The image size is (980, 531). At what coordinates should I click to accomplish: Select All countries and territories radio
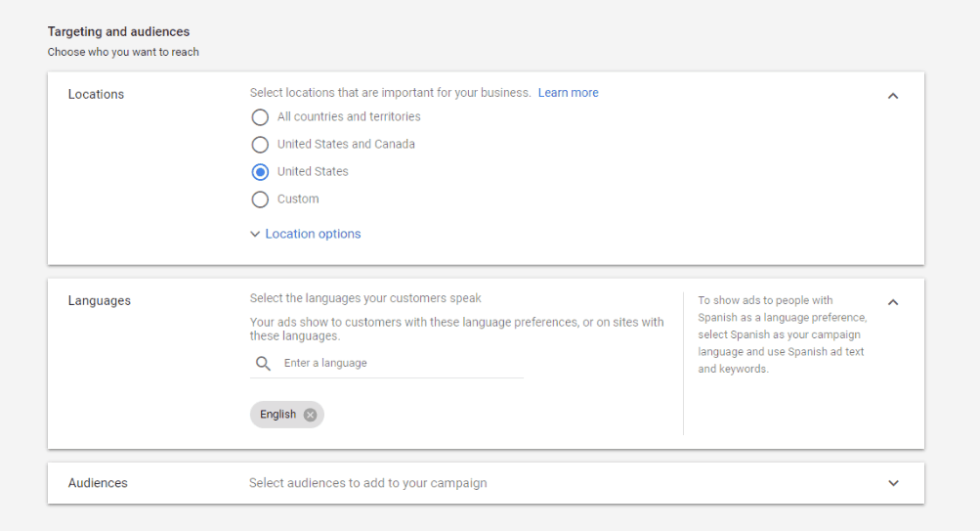(x=260, y=117)
